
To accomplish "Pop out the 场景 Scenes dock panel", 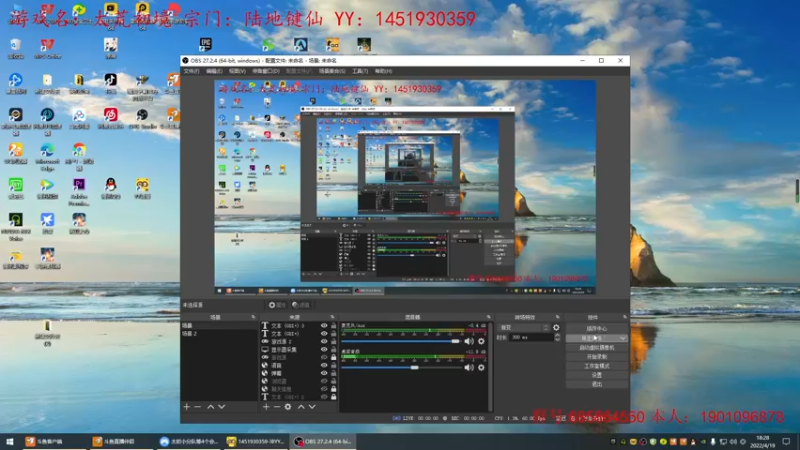I will pos(253,317).
